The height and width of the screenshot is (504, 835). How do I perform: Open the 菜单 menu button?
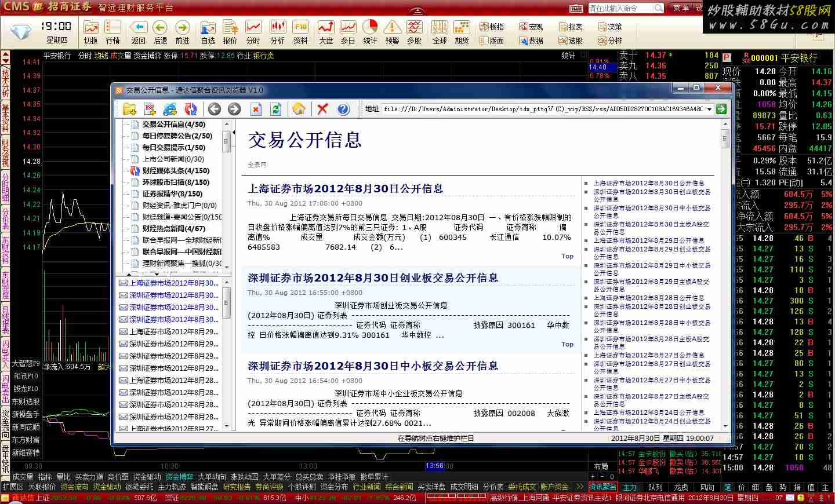(x=681, y=8)
